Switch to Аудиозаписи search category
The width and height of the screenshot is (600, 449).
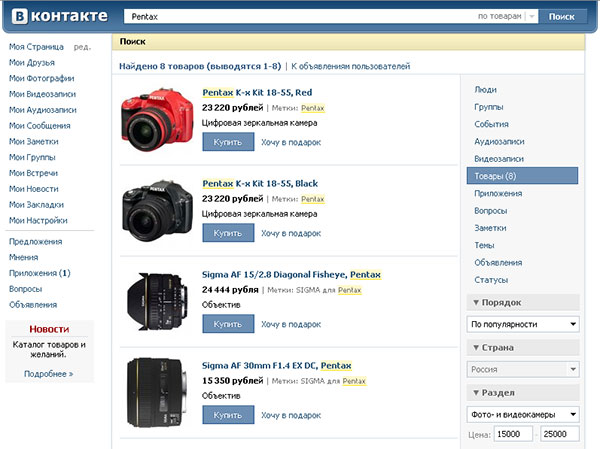click(x=499, y=141)
